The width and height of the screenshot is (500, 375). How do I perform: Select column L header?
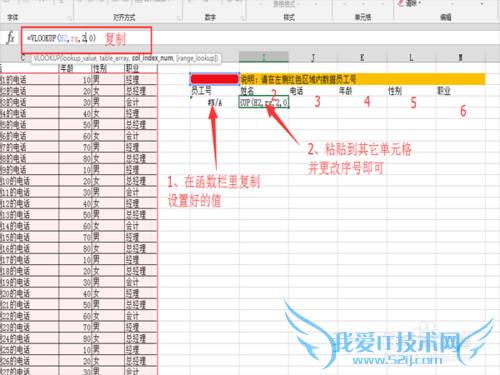click(x=411, y=57)
